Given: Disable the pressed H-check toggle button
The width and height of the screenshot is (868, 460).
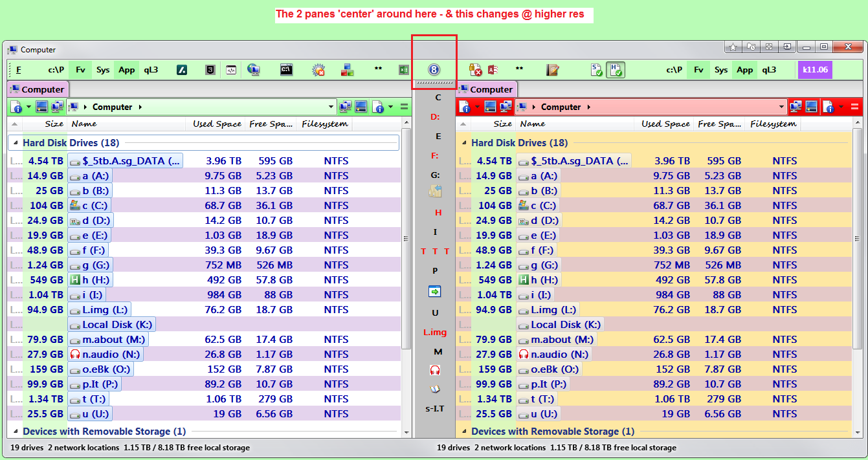Looking at the screenshot, I should [x=616, y=69].
